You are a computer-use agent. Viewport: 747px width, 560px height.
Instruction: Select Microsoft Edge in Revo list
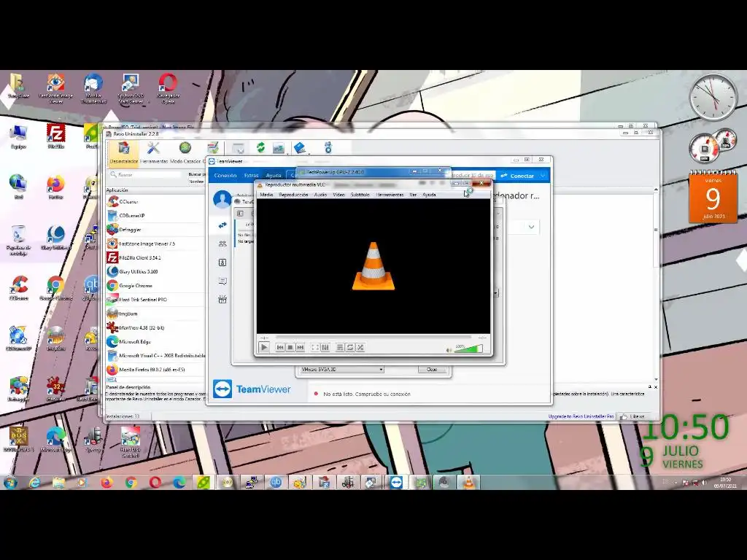(156, 342)
